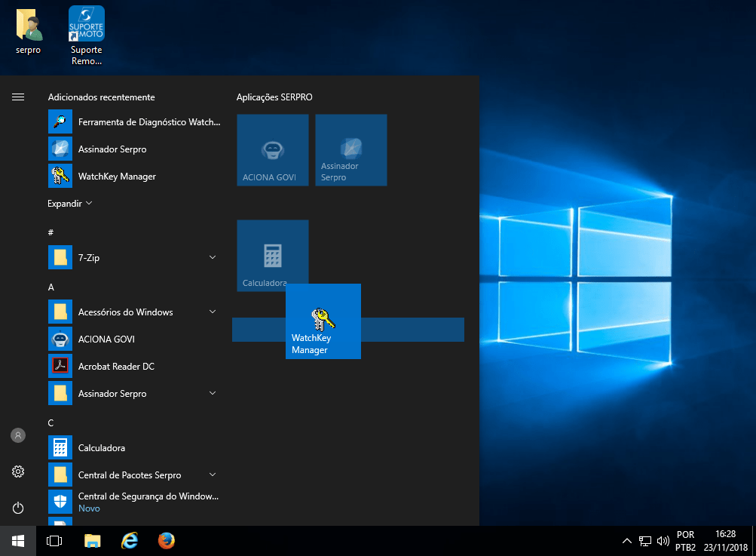Open WatchKey Manager in recently added list
Viewport: 756px width, 556px height.
point(117,177)
